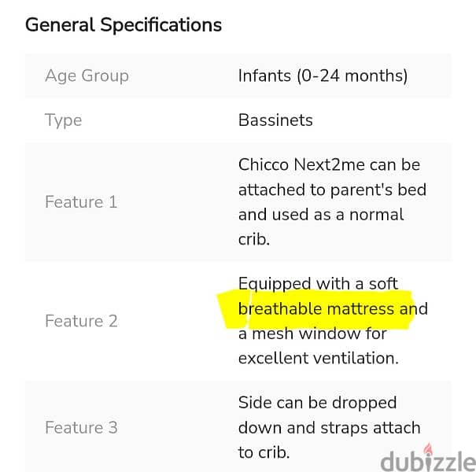Click the 'a mesh window for' line
Screen dimensions: 476x472
pyautogui.click(x=312, y=334)
